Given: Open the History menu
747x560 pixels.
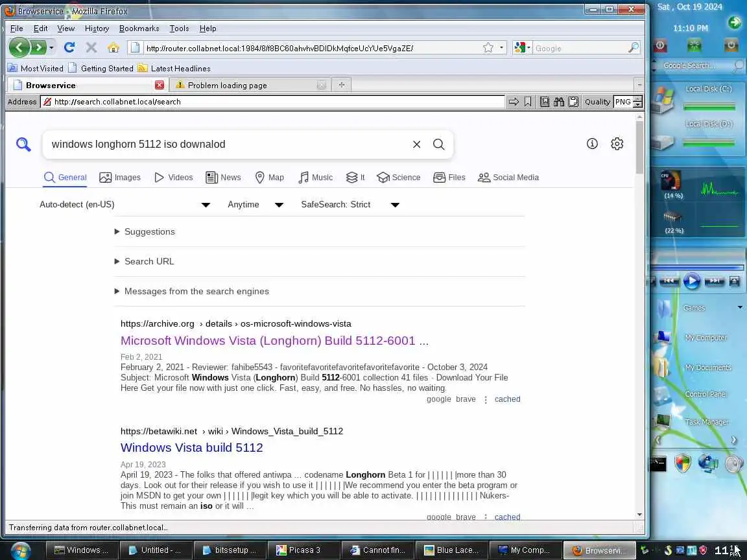Looking at the screenshot, I should pyautogui.click(x=97, y=29).
